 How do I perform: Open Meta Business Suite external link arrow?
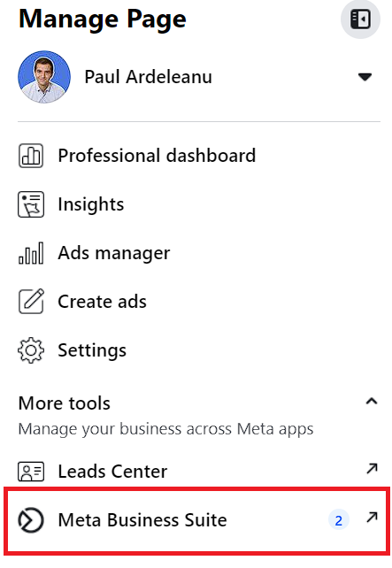(x=372, y=518)
